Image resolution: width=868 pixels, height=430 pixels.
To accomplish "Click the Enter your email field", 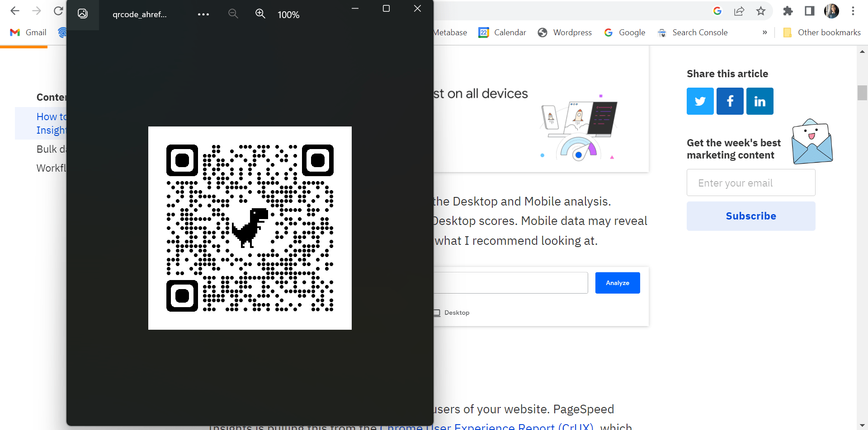I will 750,182.
